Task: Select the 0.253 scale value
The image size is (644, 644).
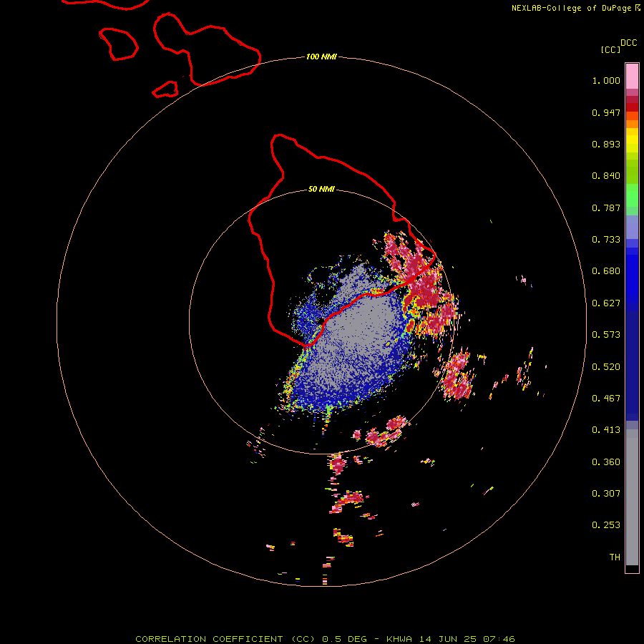Action: pos(606,525)
